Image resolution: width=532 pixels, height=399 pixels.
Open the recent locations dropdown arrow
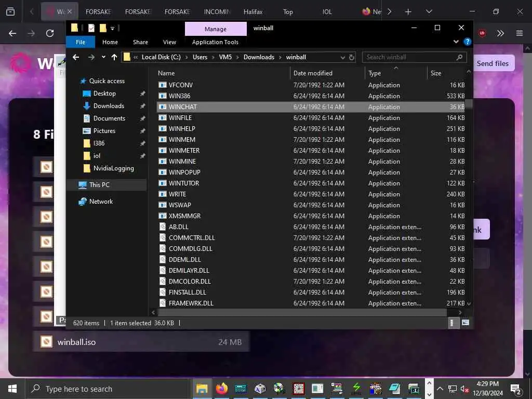coord(103,57)
